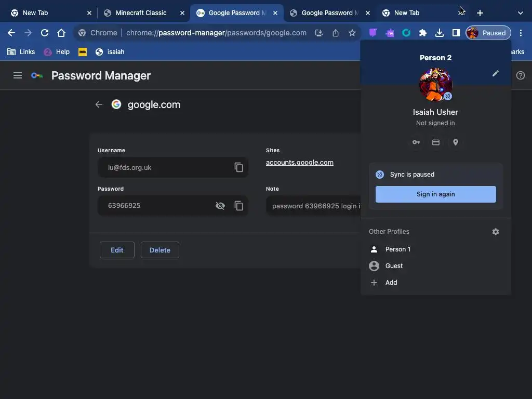Image resolution: width=532 pixels, height=399 pixels.
Task: Manage profiles with the gear icon
Action: coord(495,231)
